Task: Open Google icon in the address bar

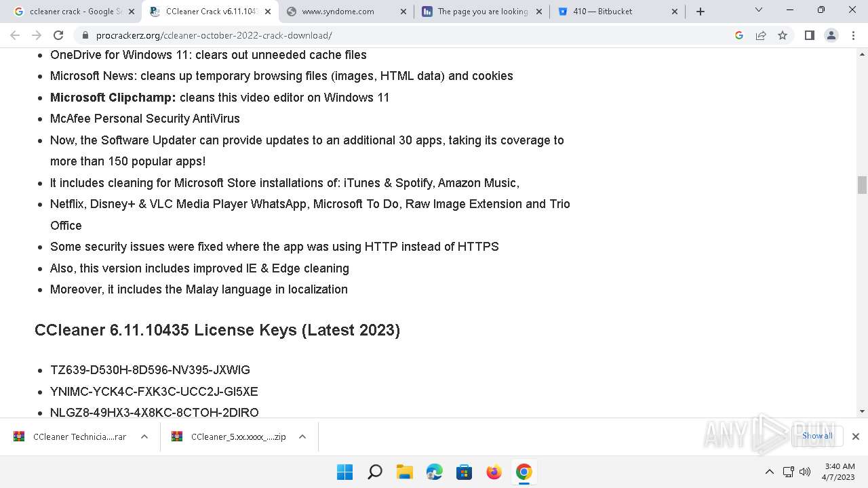Action: coord(739,35)
